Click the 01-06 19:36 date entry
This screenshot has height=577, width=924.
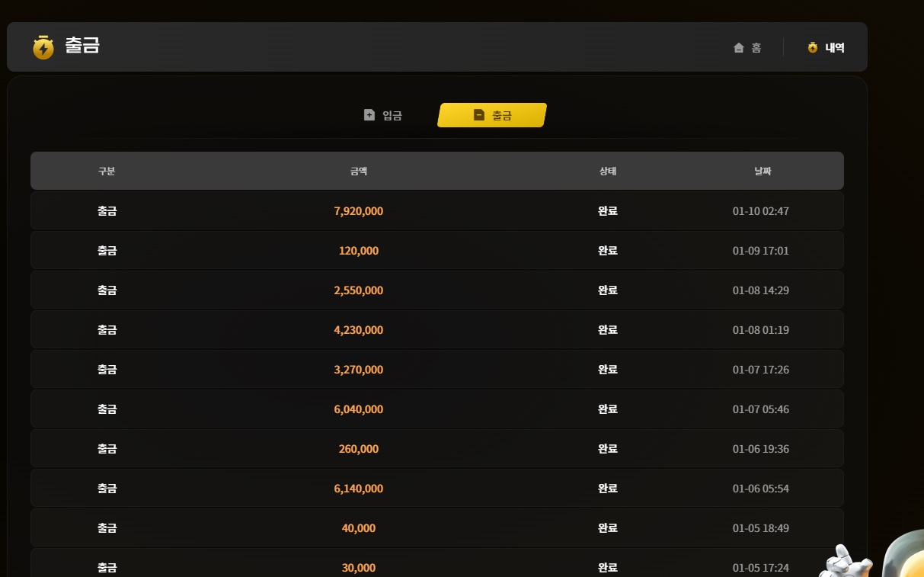pyautogui.click(x=760, y=449)
